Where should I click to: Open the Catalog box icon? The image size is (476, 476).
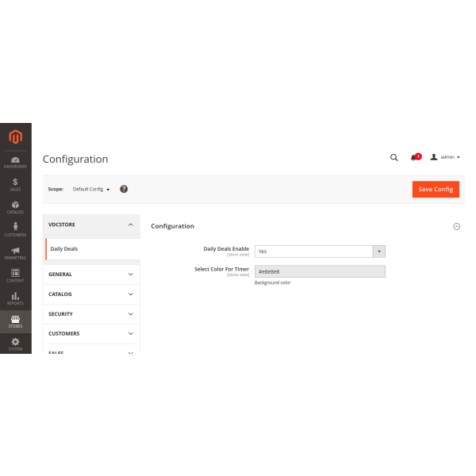point(15,207)
